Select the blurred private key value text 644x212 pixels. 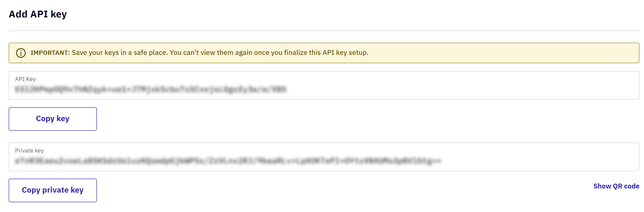[x=228, y=160]
